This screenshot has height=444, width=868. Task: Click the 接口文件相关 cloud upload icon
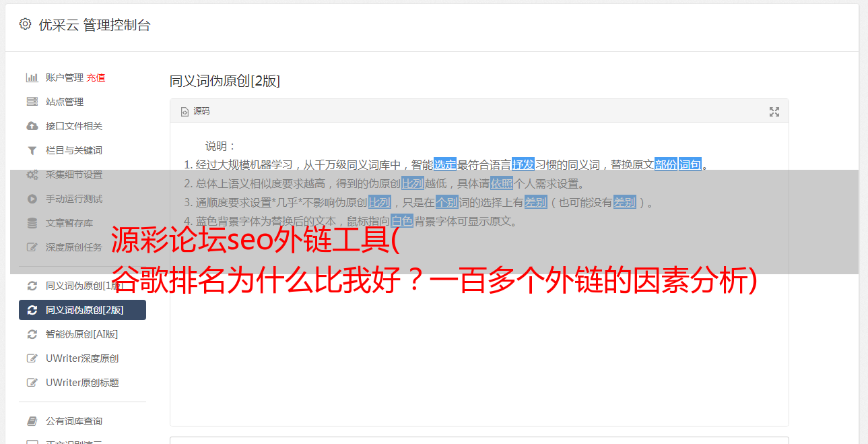(32, 126)
